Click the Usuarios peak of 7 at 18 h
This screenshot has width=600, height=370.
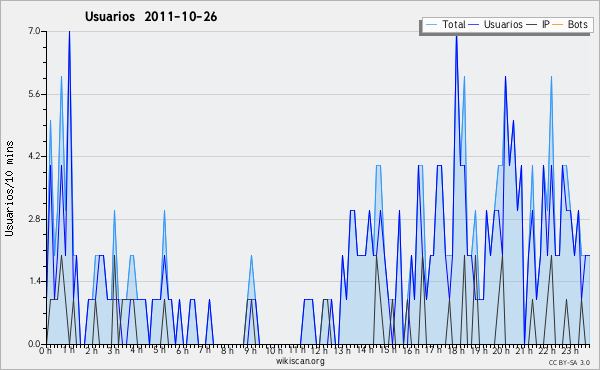[x=456, y=37]
